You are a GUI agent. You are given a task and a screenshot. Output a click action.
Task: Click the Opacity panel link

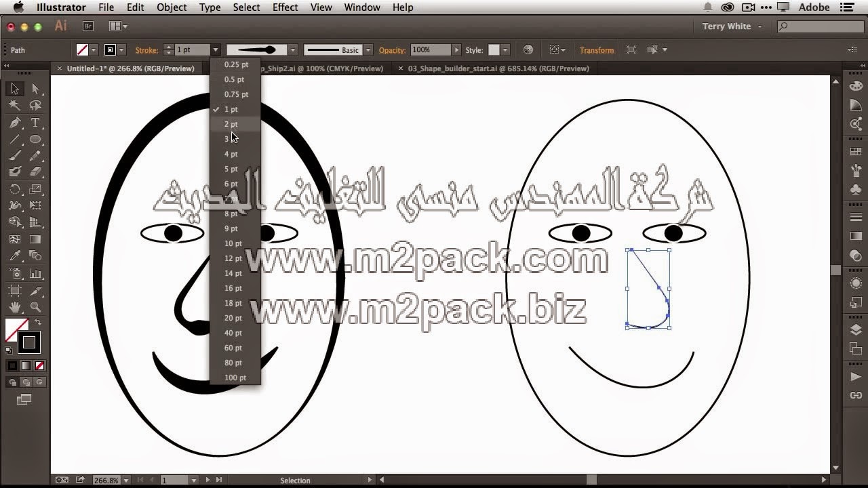[392, 50]
